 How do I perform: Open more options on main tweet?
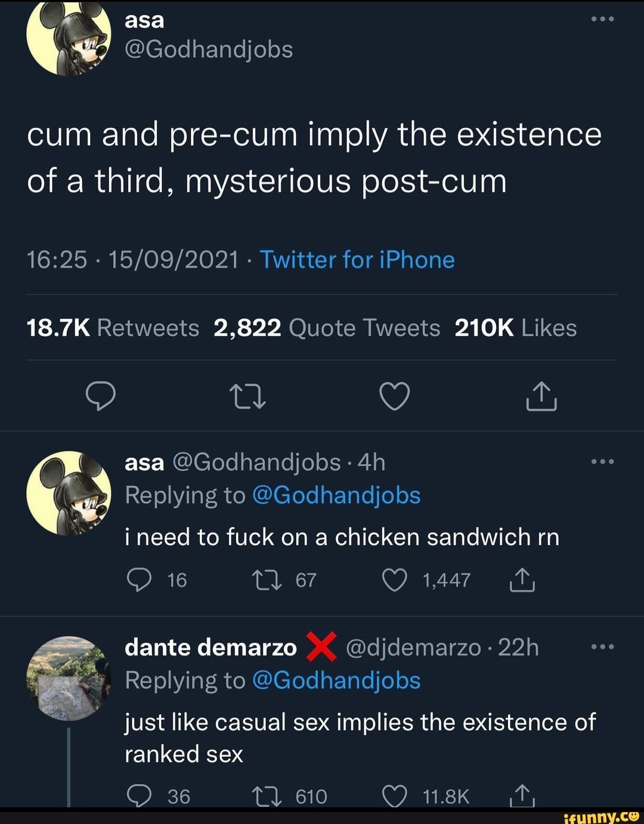coord(602,19)
